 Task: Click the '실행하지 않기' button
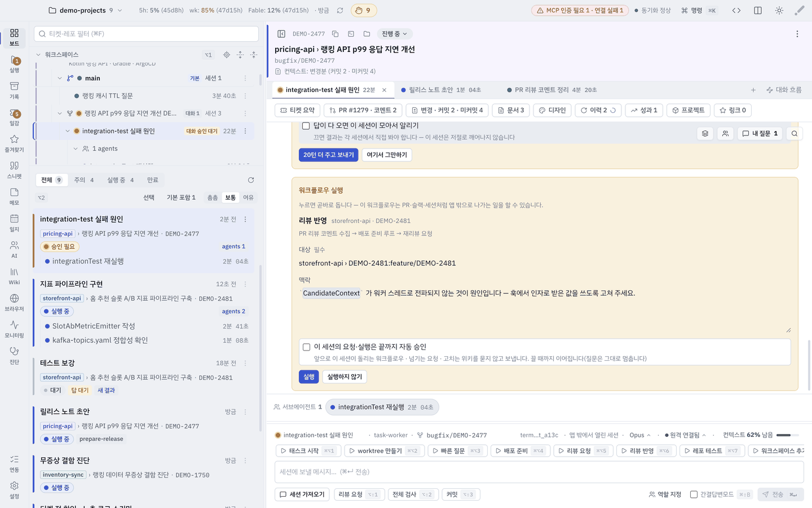tap(345, 376)
